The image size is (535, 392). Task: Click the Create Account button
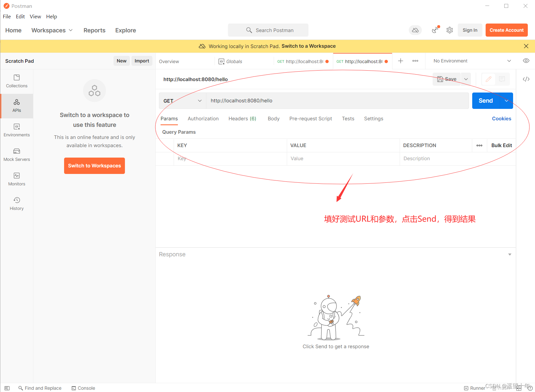click(x=507, y=30)
